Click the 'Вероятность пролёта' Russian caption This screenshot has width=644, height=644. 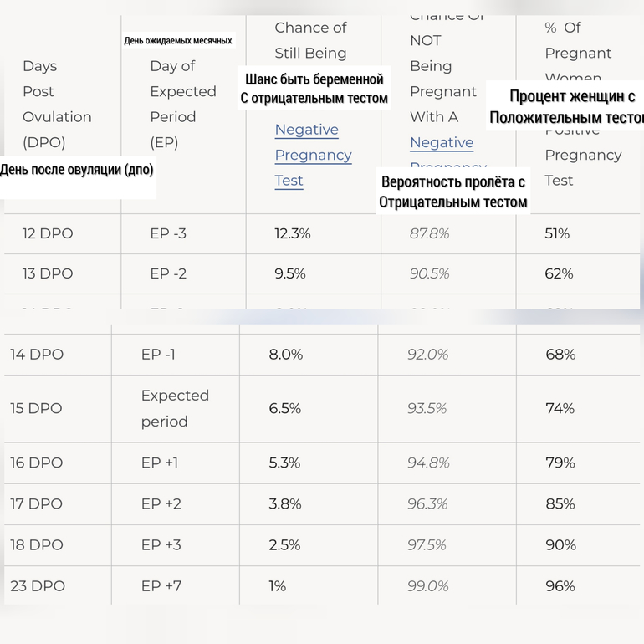(452, 192)
